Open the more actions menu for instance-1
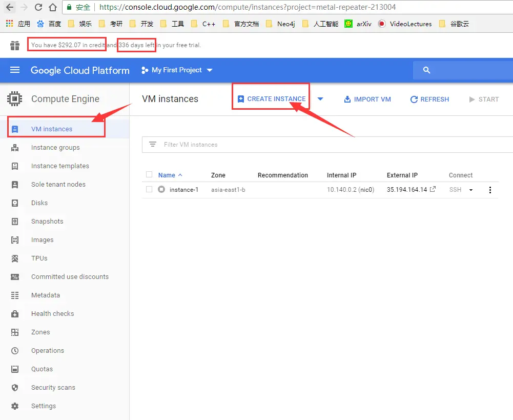 point(490,190)
